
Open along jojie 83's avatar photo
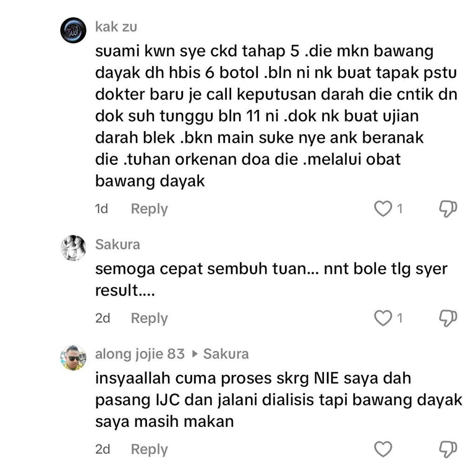73,358
